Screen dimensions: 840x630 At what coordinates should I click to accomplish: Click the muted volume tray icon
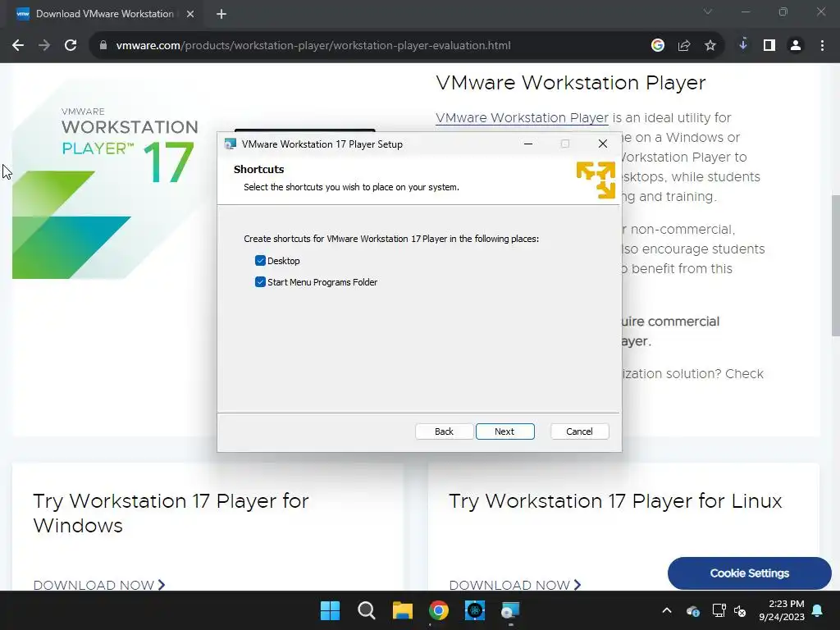coord(740,610)
